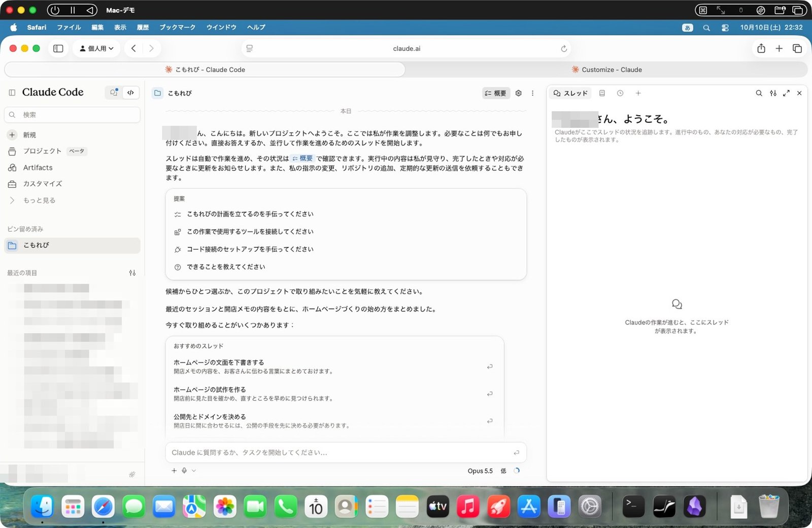
Task: Open the Safari share button
Action: (x=761, y=48)
